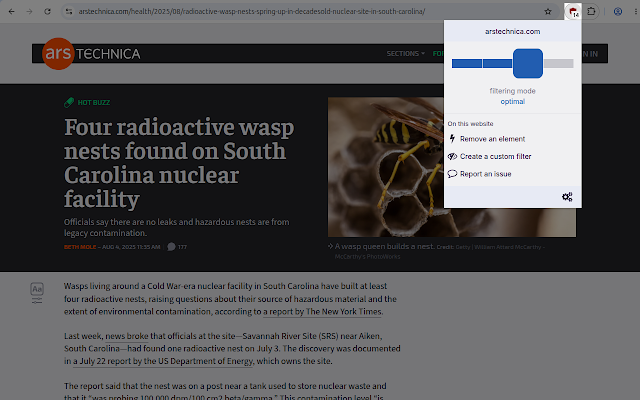Open site information icon in address bar
The width and height of the screenshot is (640, 400).
coord(69,11)
